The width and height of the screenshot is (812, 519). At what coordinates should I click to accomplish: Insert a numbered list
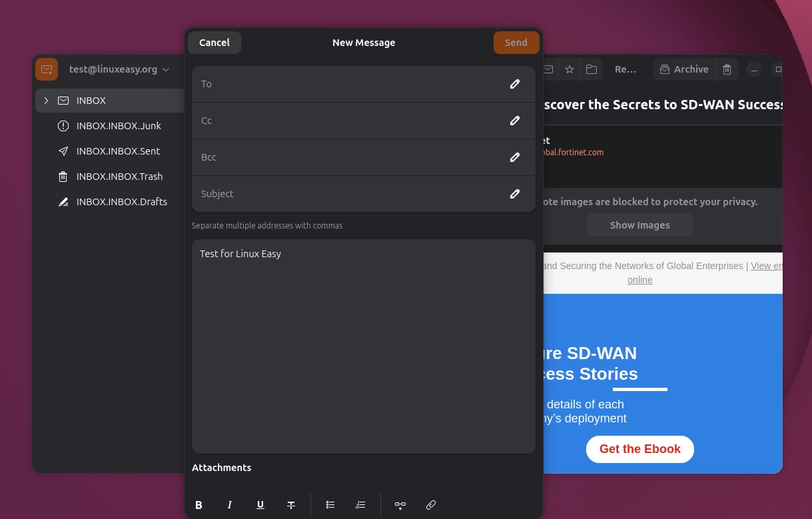point(360,505)
